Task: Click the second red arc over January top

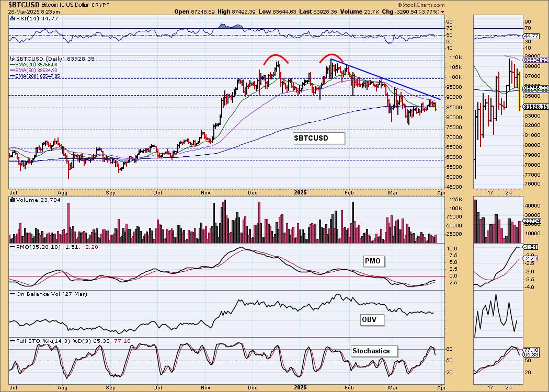Action: coord(332,57)
